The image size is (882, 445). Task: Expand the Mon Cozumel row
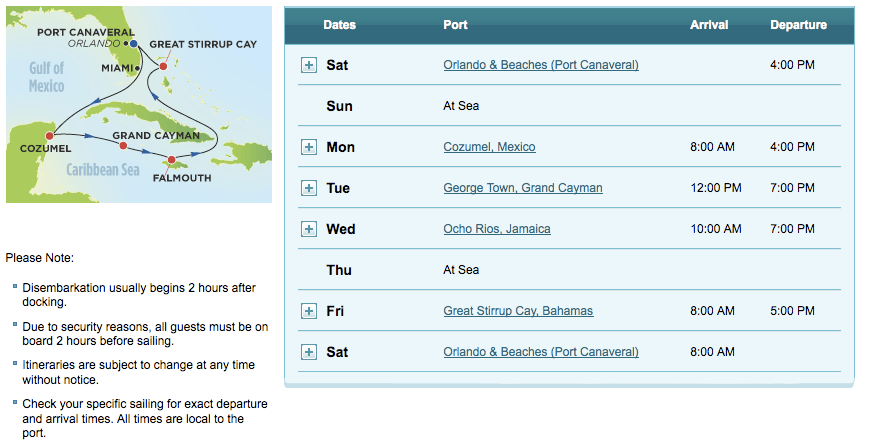tap(309, 147)
